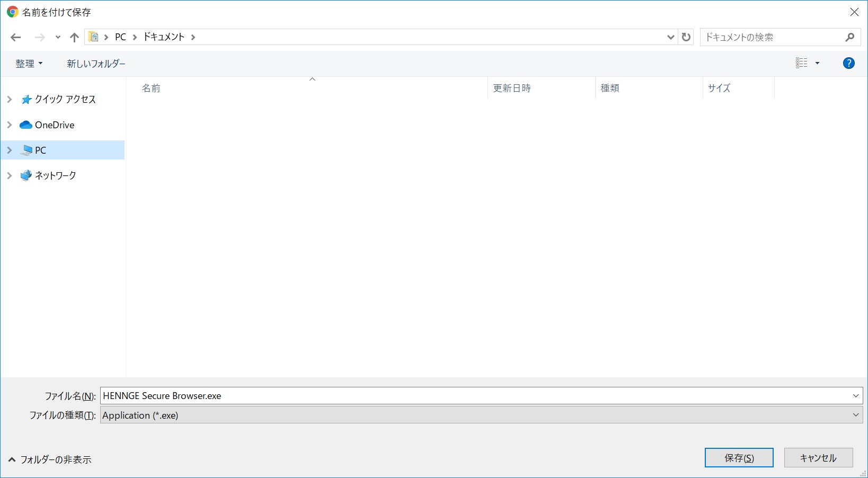Create a folder with 新しいフォルダー
Image resolution: width=868 pixels, height=478 pixels.
(x=96, y=64)
